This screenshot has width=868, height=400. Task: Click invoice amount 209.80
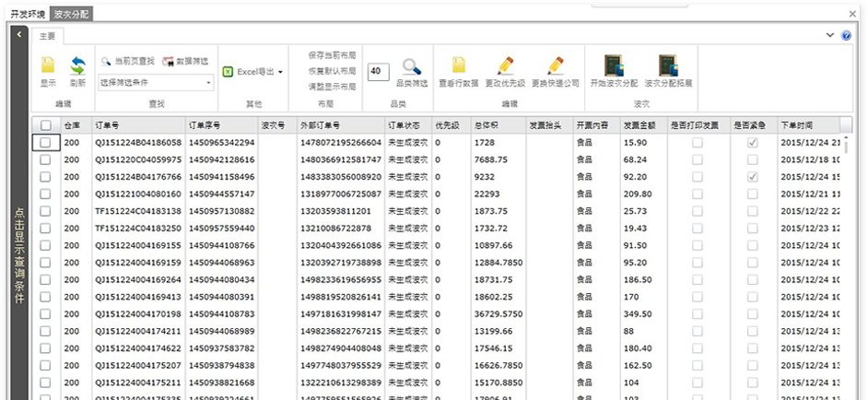(638, 194)
